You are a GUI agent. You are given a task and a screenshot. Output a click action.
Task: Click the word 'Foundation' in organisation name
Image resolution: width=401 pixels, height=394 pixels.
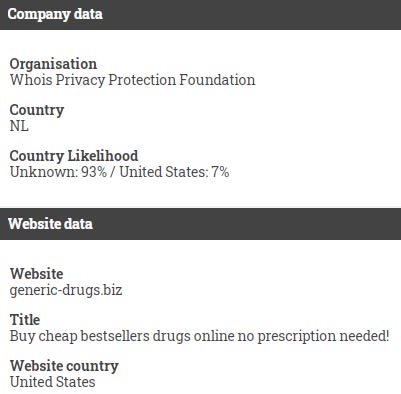217,80
